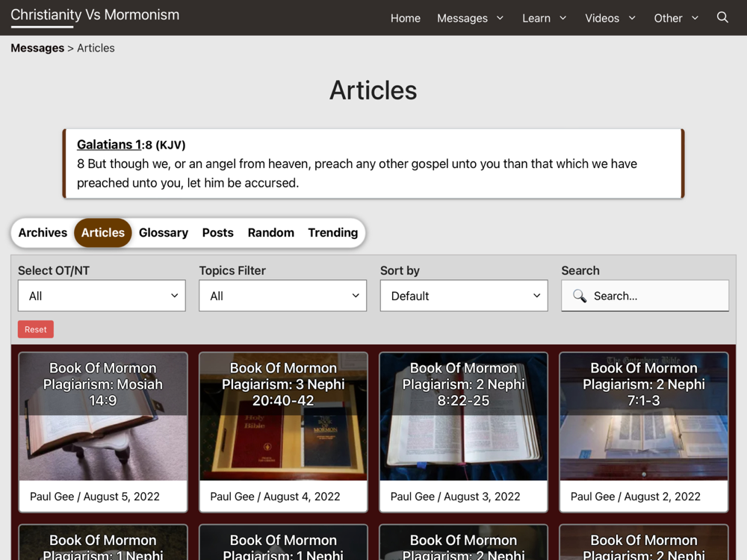This screenshot has width=747, height=560.
Task: Open the Sort by dropdown
Action: 464,296
